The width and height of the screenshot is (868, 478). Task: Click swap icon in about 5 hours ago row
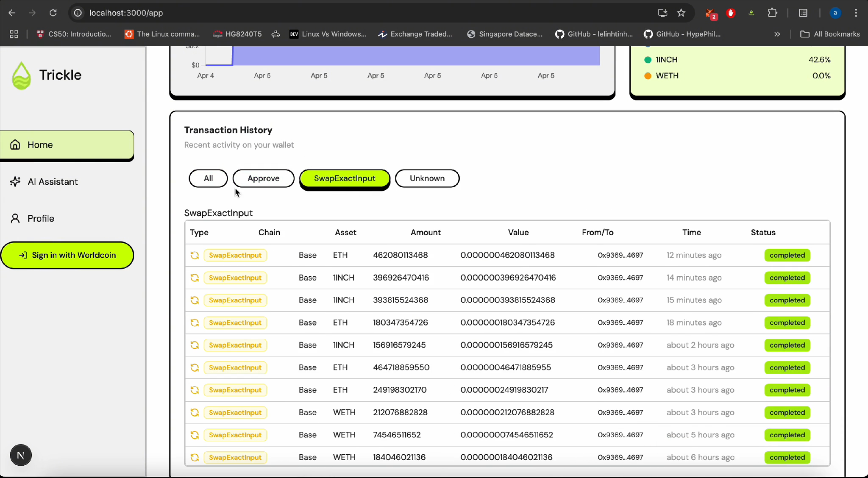tap(195, 435)
